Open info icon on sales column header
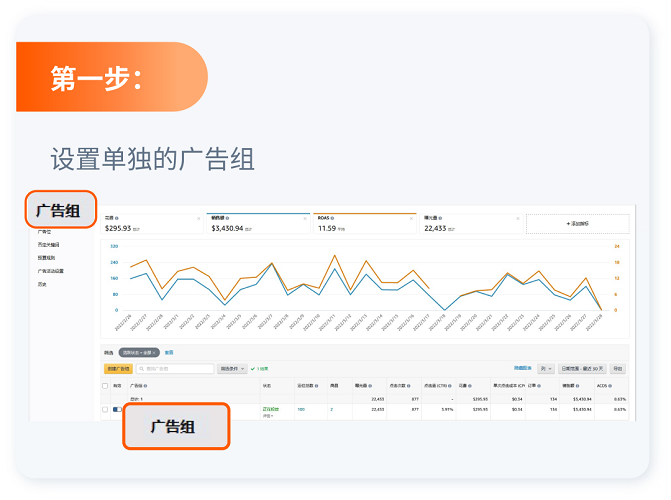The height and width of the screenshot is (500, 671). (x=577, y=386)
